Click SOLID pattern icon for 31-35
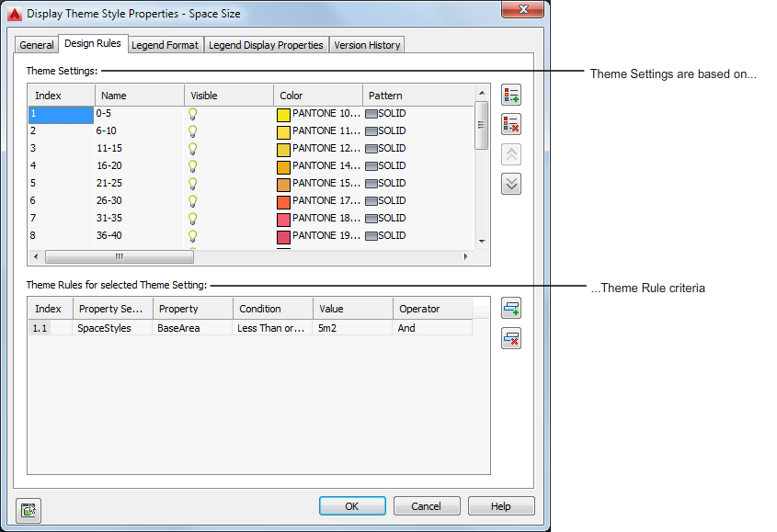The height and width of the screenshot is (532, 777). [371, 219]
